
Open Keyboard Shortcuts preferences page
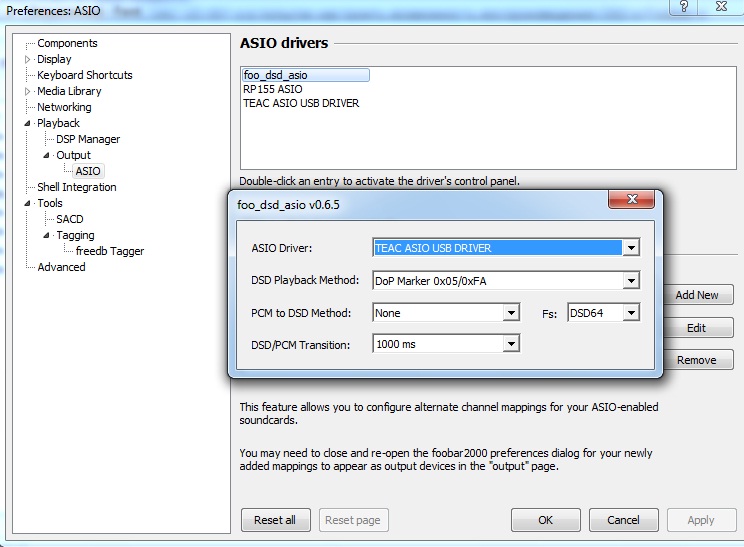click(84, 75)
